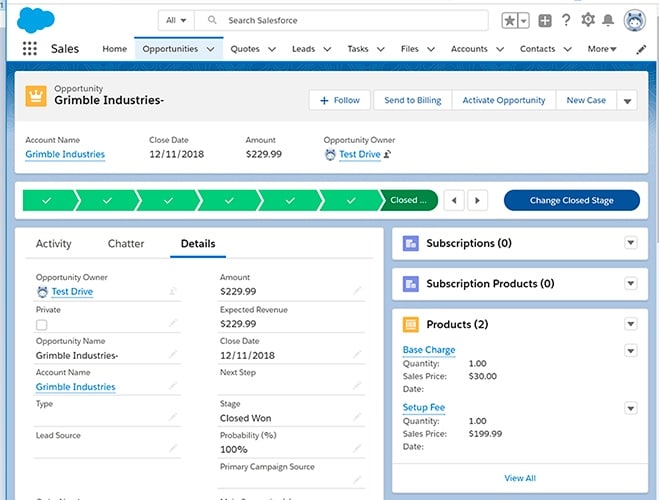Edit the Opportunity Name pencil icon
The image size is (659, 500).
173,354
